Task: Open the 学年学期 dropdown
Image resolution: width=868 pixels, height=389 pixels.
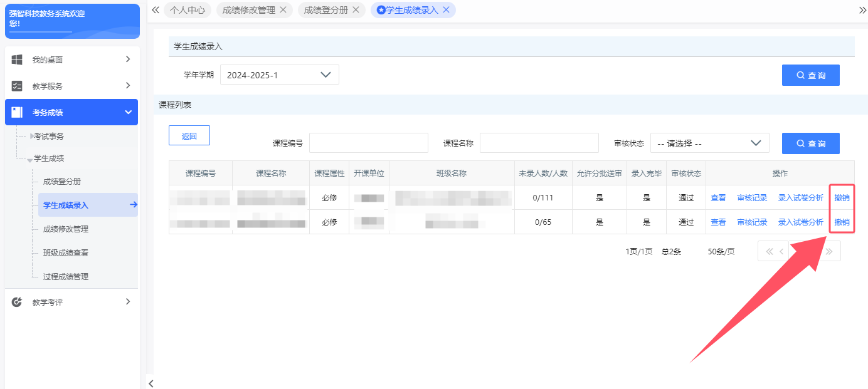Action: (280, 75)
